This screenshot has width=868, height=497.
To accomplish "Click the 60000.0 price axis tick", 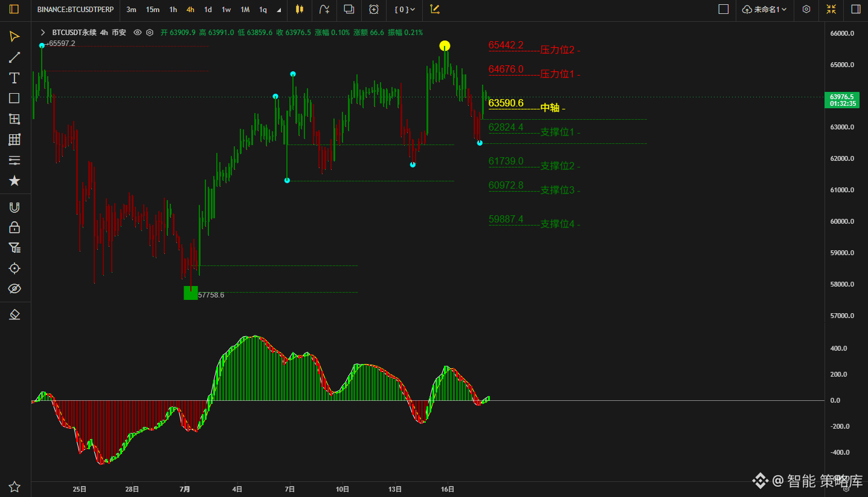I will pos(842,221).
